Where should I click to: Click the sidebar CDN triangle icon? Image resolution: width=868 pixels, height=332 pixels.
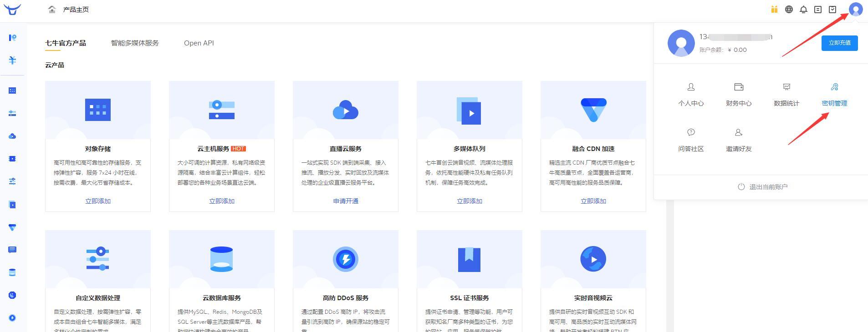pyautogui.click(x=12, y=227)
